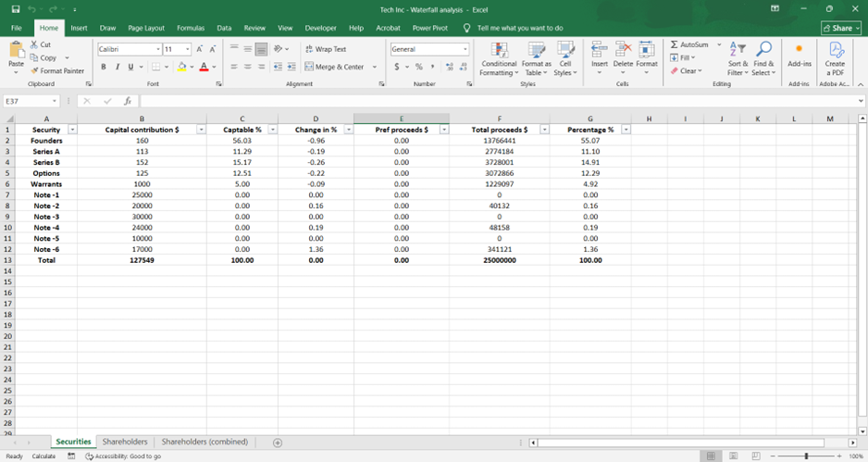The image size is (868, 462).
Task: Click the Save icon in title bar
Action: (x=16, y=9)
